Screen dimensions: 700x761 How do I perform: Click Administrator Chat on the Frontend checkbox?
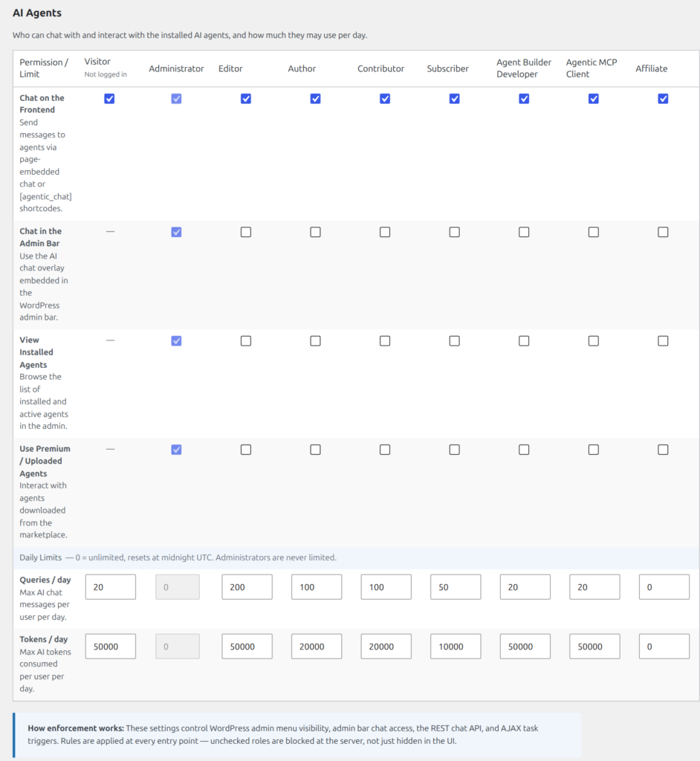coord(176,99)
